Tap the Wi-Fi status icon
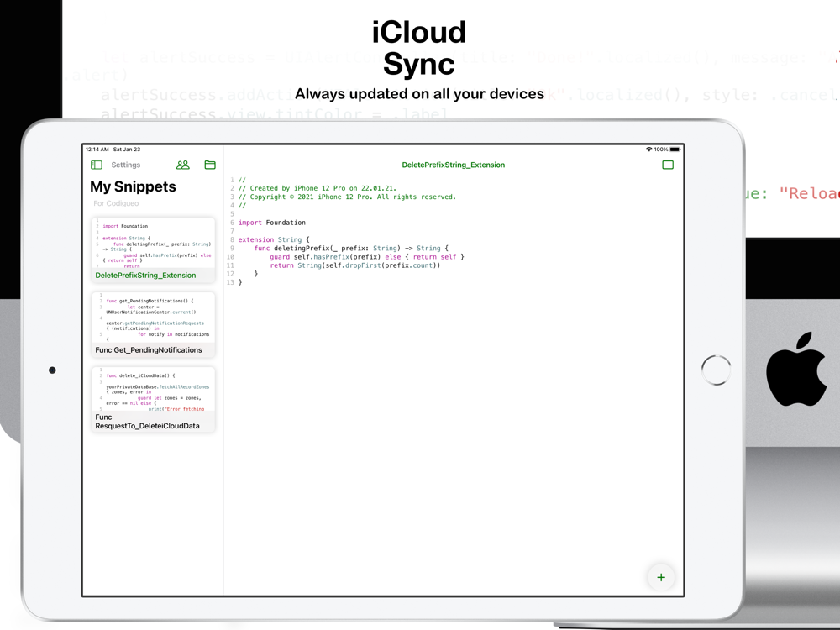840x630 pixels. click(648, 150)
